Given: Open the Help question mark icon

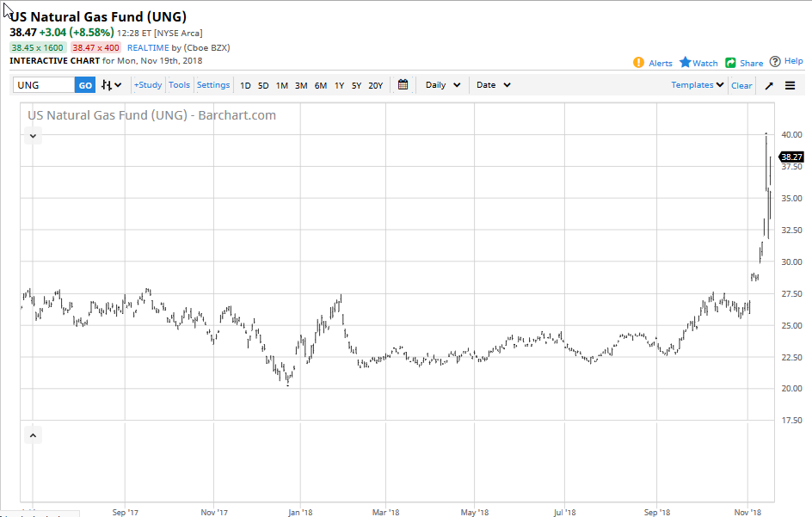Looking at the screenshot, I should click(x=775, y=62).
